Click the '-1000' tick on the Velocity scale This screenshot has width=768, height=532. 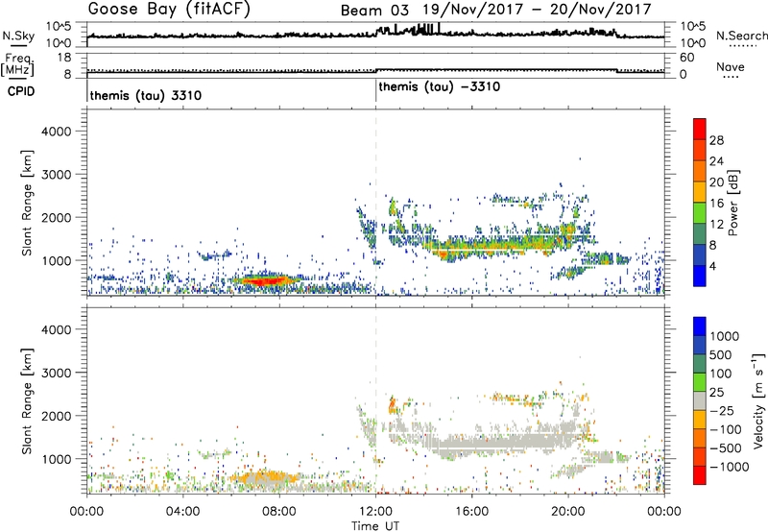[730, 467]
